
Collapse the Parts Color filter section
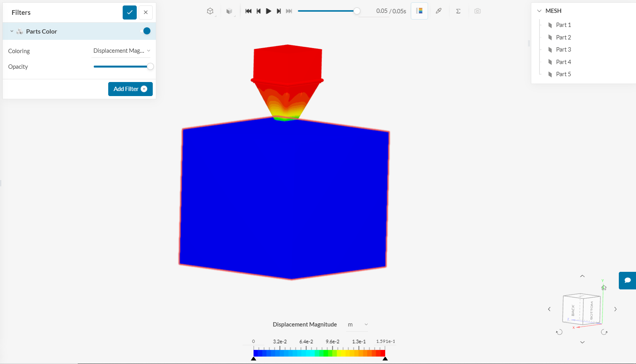click(12, 31)
